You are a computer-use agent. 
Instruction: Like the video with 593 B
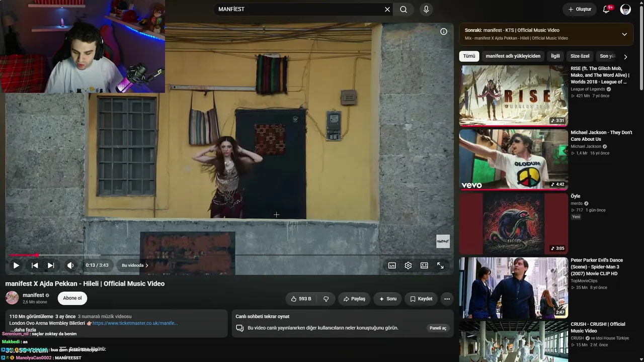coord(301,299)
